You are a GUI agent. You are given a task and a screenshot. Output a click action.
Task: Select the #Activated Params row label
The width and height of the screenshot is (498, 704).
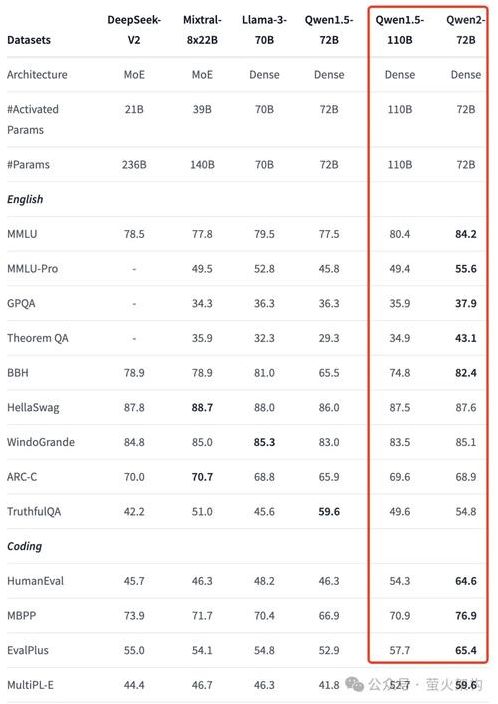pyautogui.click(x=33, y=119)
